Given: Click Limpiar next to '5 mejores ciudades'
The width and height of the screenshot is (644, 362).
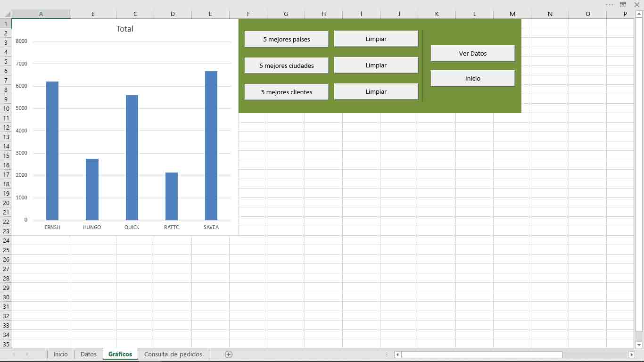Looking at the screenshot, I should [x=376, y=65].
